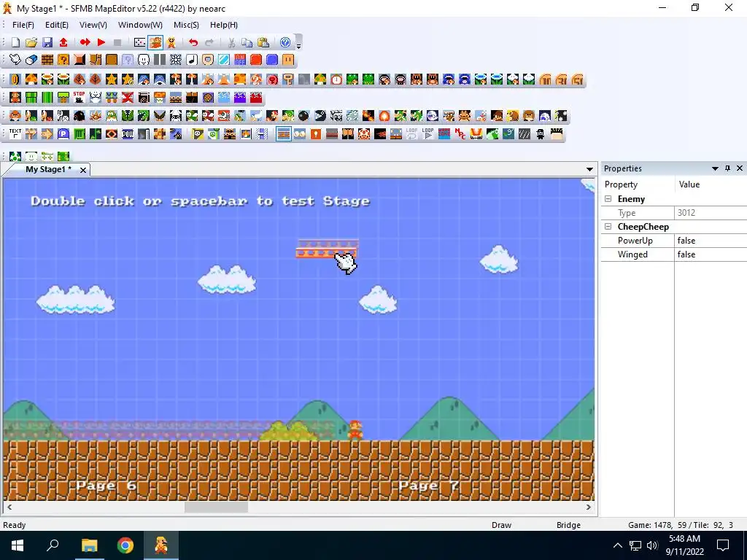This screenshot has width=747, height=560.
Task: Open the Edit(E) menu
Action: [57, 25]
